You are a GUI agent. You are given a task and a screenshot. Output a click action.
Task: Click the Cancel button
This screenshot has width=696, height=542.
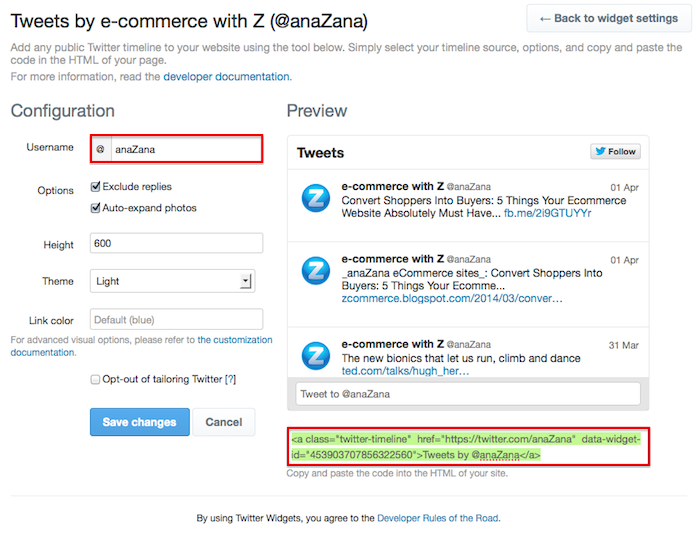(224, 422)
